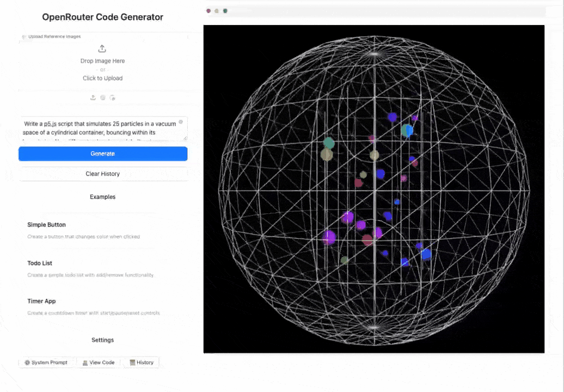Click the 'Upload Reference Images' label
This screenshot has width=564, height=392.
(x=54, y=36)
